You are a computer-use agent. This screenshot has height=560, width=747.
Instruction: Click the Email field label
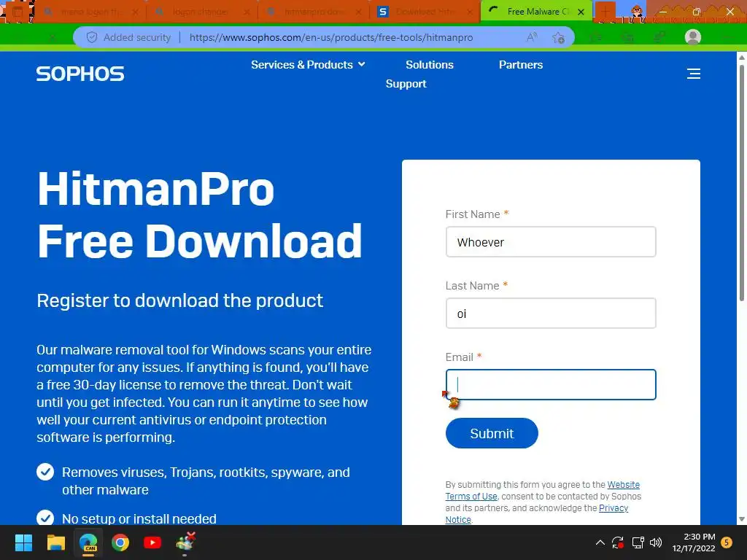pyautogui.click(x=460, y=357)
